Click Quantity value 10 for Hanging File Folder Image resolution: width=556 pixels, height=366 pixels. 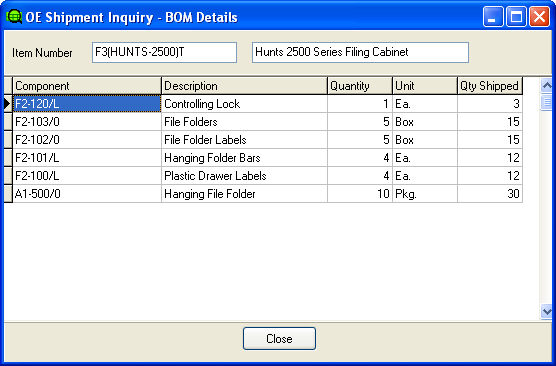360,194
